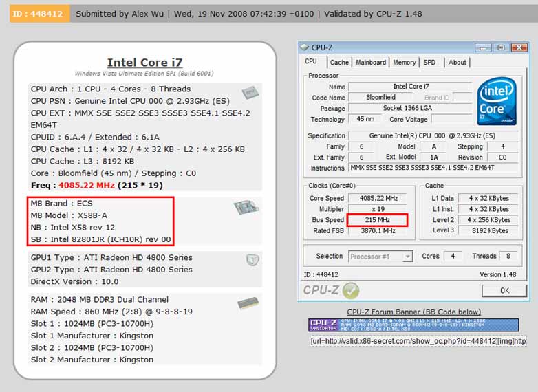The width and height of the screenshot is (538, 392).
Task: Click Rated FSB value 3870.1 MHz
Action: [378, 231]
